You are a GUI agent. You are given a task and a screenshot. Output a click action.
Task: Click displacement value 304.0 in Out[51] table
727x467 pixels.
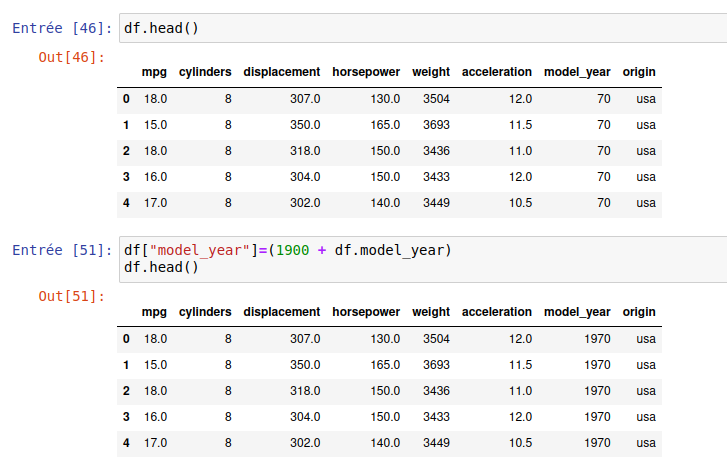(304, 417)
